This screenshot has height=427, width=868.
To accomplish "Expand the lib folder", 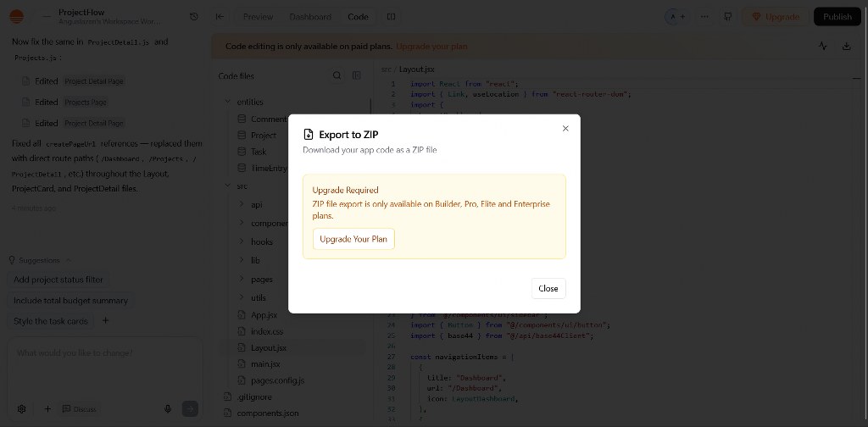I will coord(254,260).
